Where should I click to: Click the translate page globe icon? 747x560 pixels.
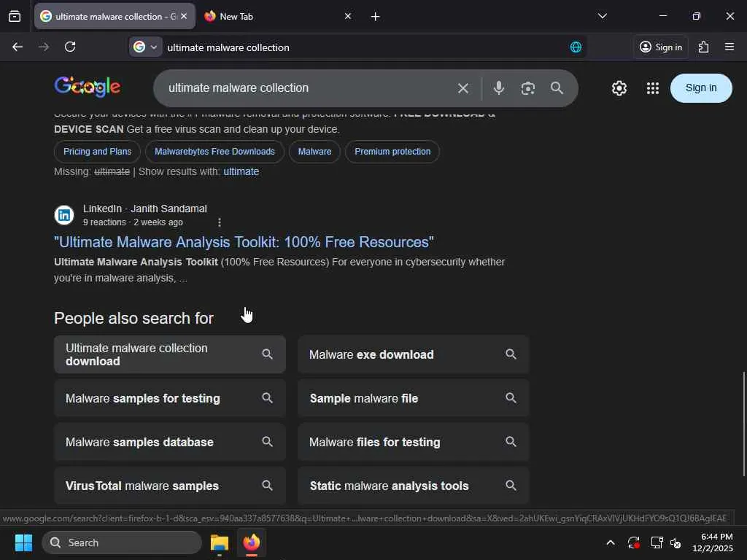(576, 47)
